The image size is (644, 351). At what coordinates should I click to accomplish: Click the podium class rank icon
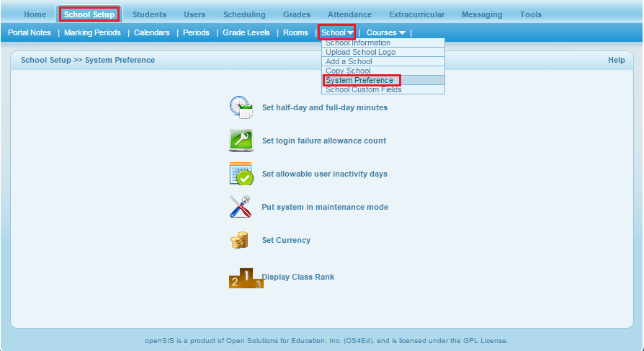[246, 278]
